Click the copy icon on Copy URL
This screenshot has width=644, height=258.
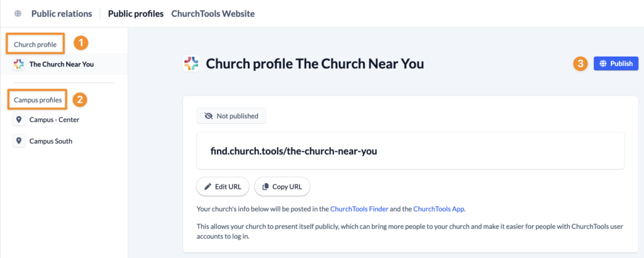coord(265,187)
